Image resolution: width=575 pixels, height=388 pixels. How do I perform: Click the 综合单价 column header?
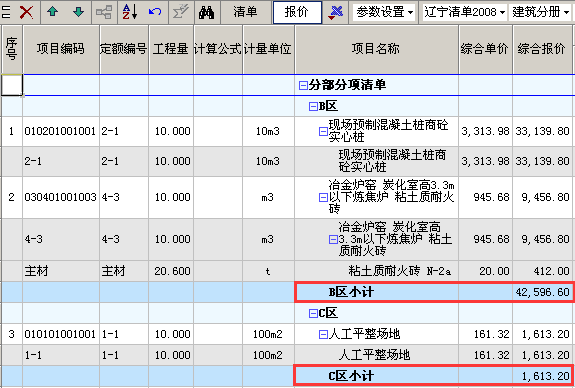[x=485, y=49]
